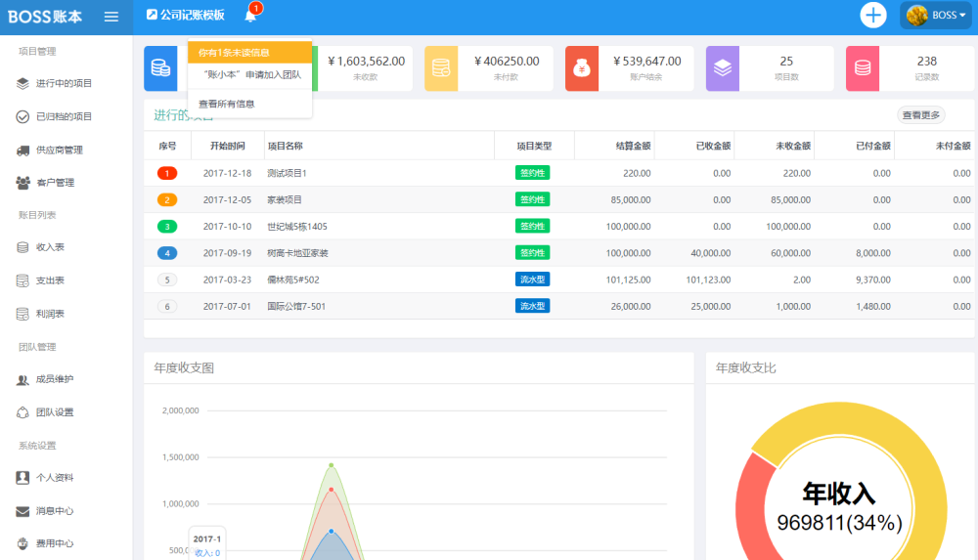Viewport: 978px width, 560px height.
Task: Click 流水型 tag of 国际公馆7-501
Action: tap(532, 306)
